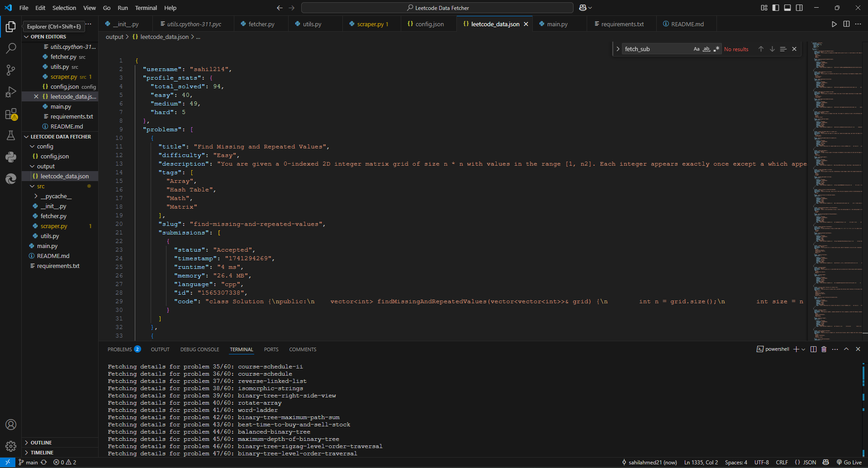Click the errors and warnings counter
This screenshot has height=468, width=868.
point(65,463)
